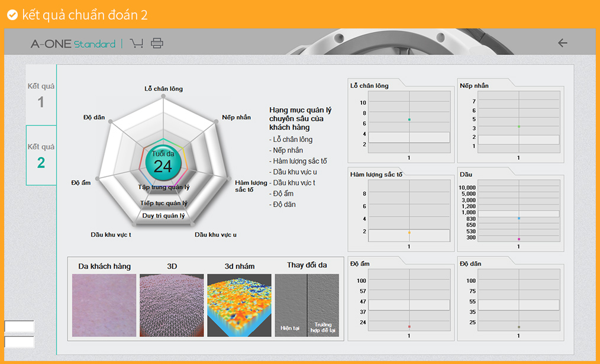Click the printer icon in header
The width and height of the screenshot is (600, 364).
click(x=157, y=43)
